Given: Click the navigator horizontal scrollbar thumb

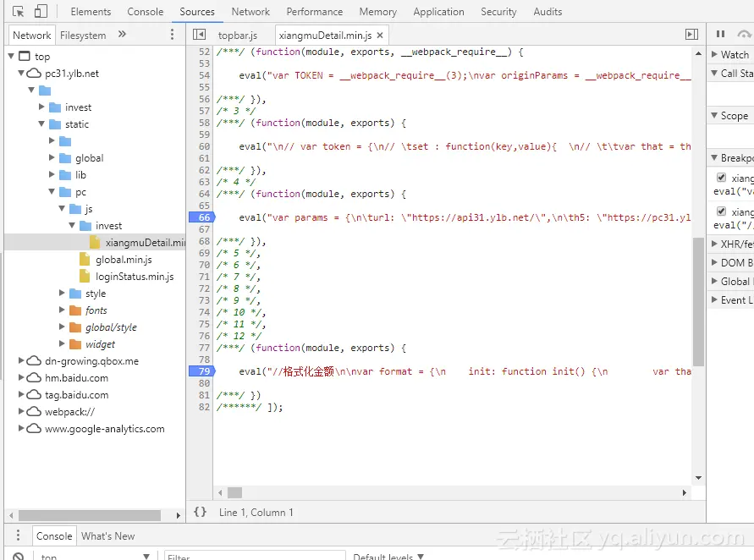Looking at the screenshot, I should point(90,515).
